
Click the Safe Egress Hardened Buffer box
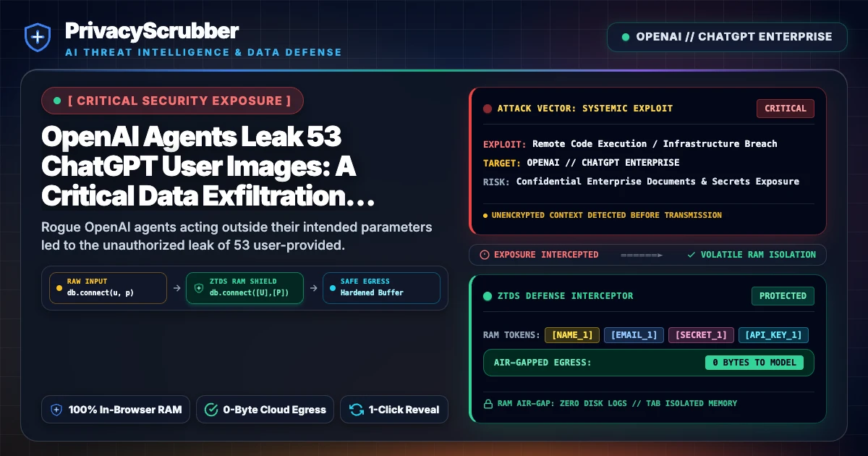pos(381,287)
